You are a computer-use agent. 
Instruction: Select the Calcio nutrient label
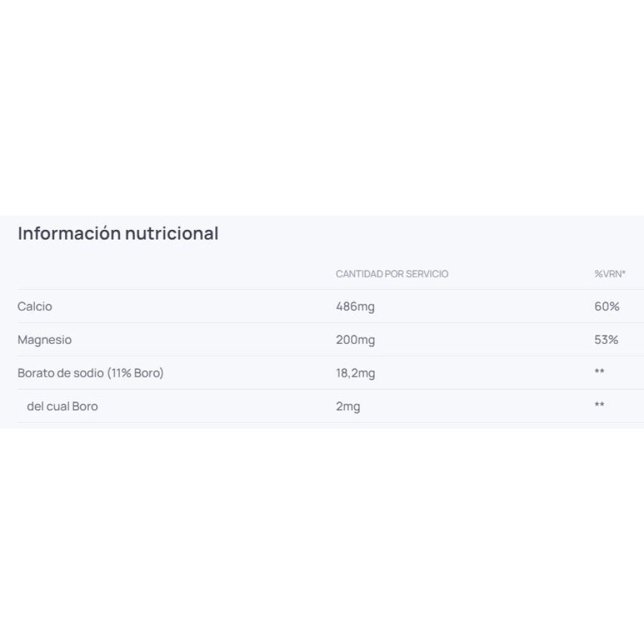tap(35, 307)
